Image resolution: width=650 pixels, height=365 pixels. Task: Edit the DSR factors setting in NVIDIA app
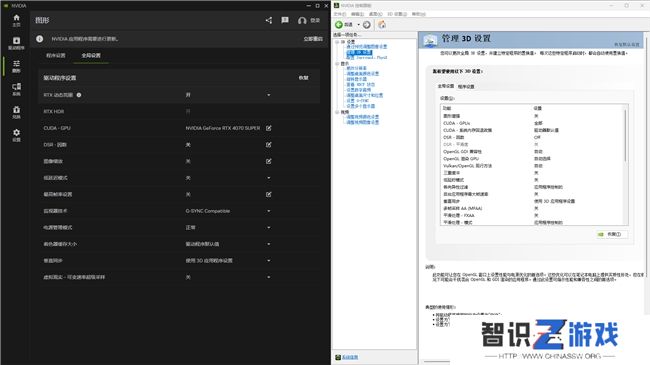pyautogui.click(x=269, y=145)
